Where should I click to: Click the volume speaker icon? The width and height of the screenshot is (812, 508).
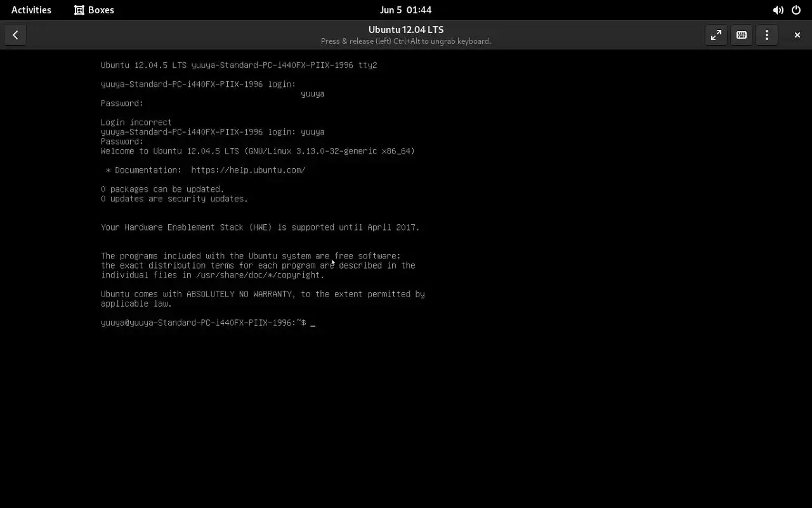[778, 10]
